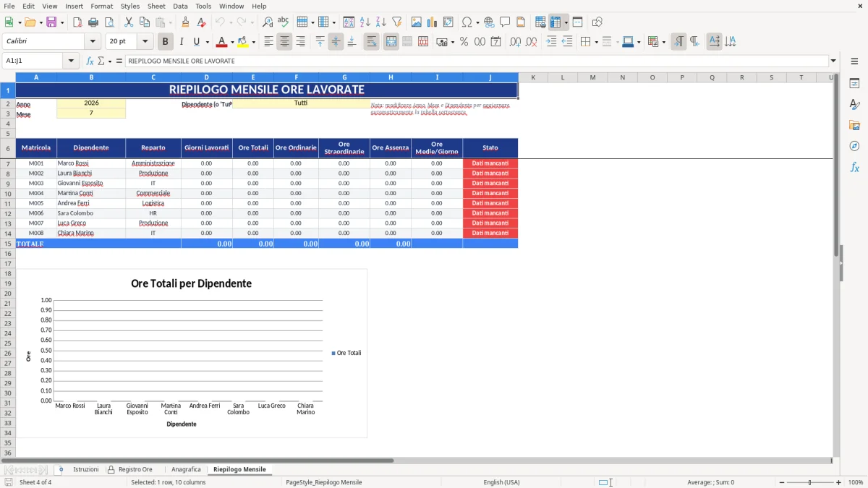The image size is (868, 488).
Task: Apply font color red swatch
Action: pyautogui.click(x=223, y=42)
